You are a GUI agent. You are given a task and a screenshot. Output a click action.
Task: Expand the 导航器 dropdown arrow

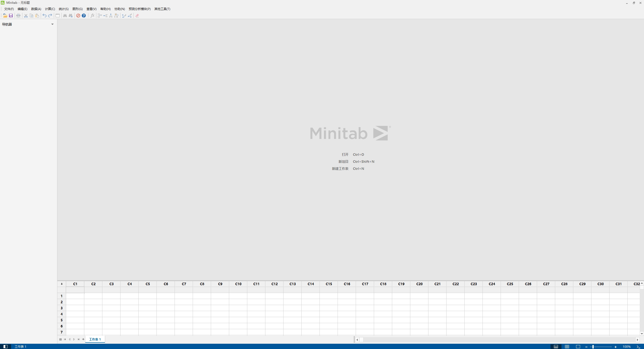click(x=52, y=24)
